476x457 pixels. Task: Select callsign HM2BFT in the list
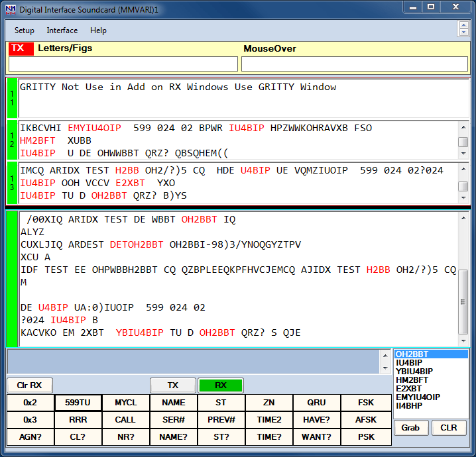tap(431, 380)
